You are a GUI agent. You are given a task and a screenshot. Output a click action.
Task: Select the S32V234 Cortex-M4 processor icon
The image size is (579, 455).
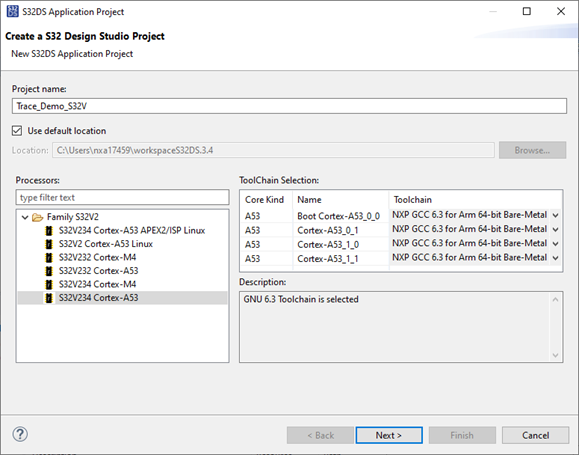49,284
